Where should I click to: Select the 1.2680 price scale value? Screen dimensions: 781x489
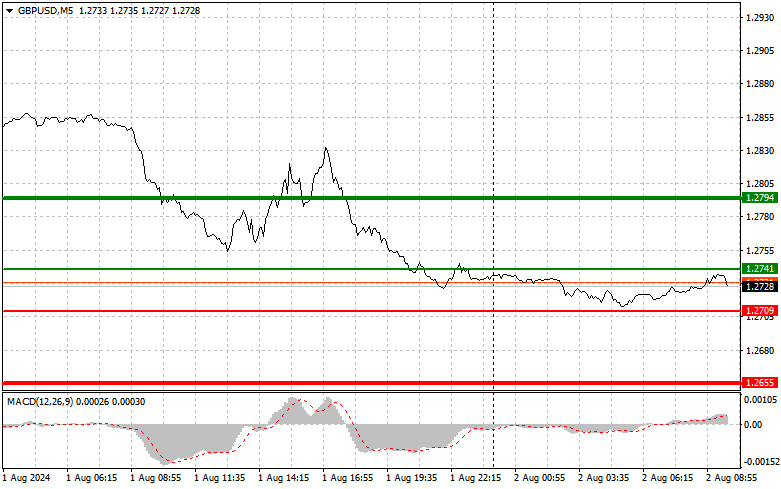click(760, 351)
